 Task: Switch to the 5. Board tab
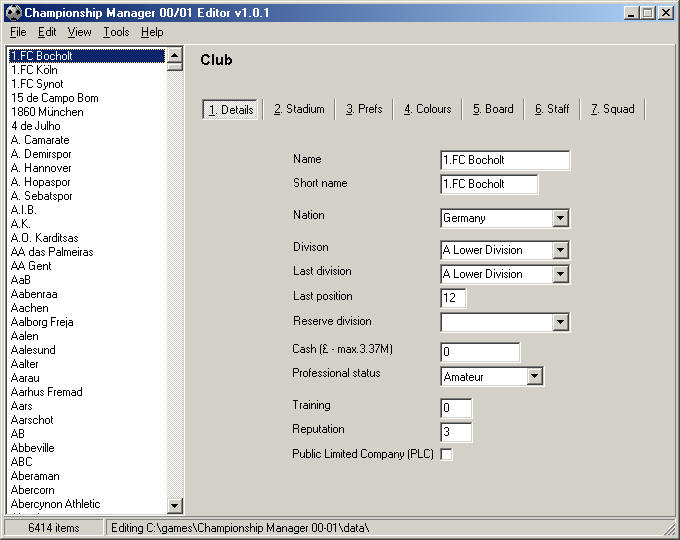click(x=493, y=109)
